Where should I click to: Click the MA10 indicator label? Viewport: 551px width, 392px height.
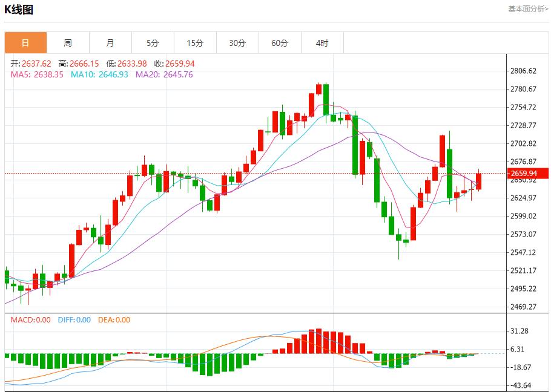[x=99, y=74]
